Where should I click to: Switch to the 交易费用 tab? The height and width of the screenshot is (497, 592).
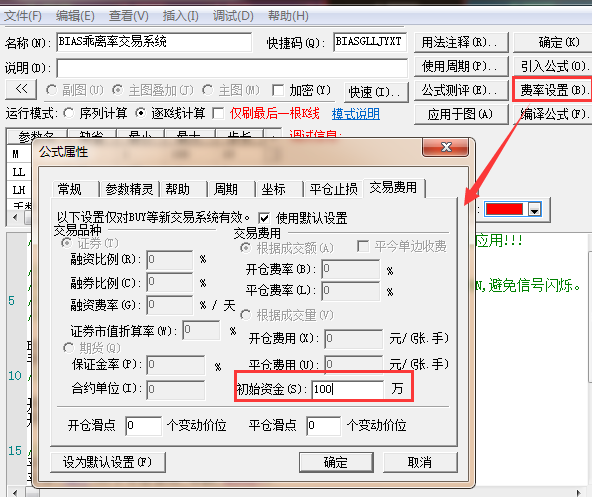(x=394, y=188)
